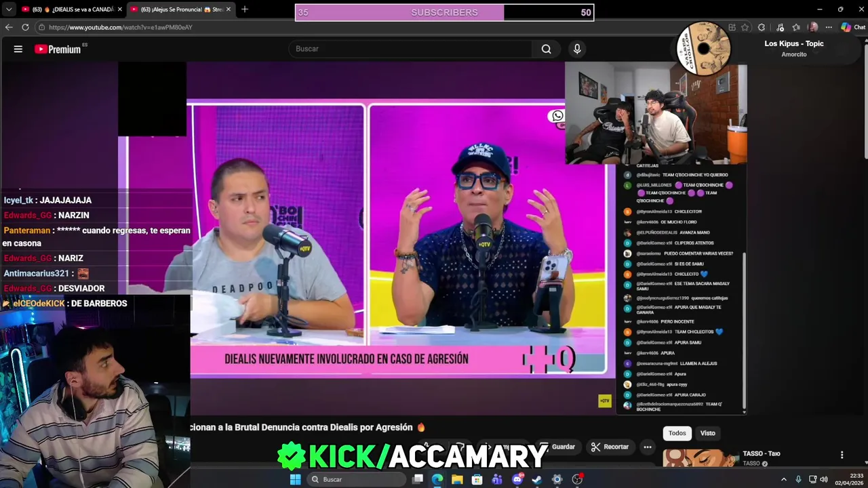Click the YouTube search magnifier button

546,49
